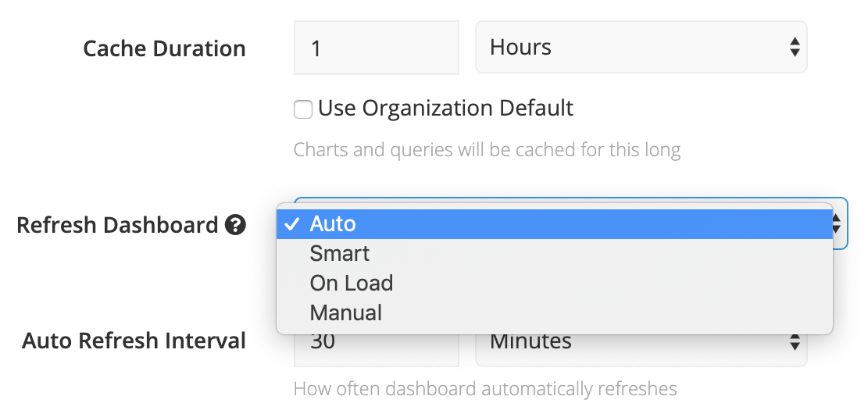Open the Cache Duration Hours unit dropdown
The width and height of the screenshot is (868, 414).
click(x=641, y=47)
